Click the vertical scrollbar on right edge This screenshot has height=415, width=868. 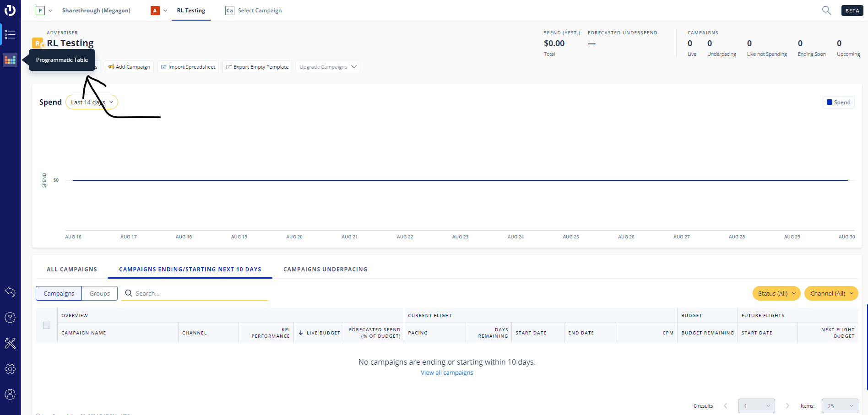tap(867, 346)
